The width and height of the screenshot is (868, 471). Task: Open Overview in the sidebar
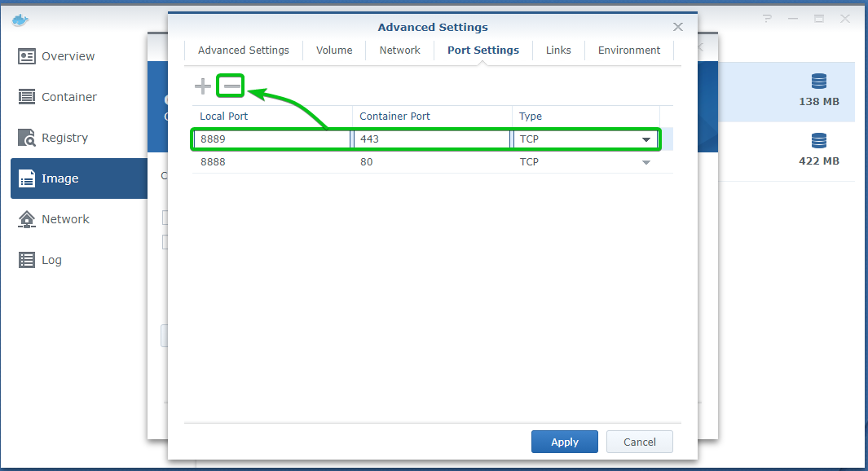click(x=79, y=56)
